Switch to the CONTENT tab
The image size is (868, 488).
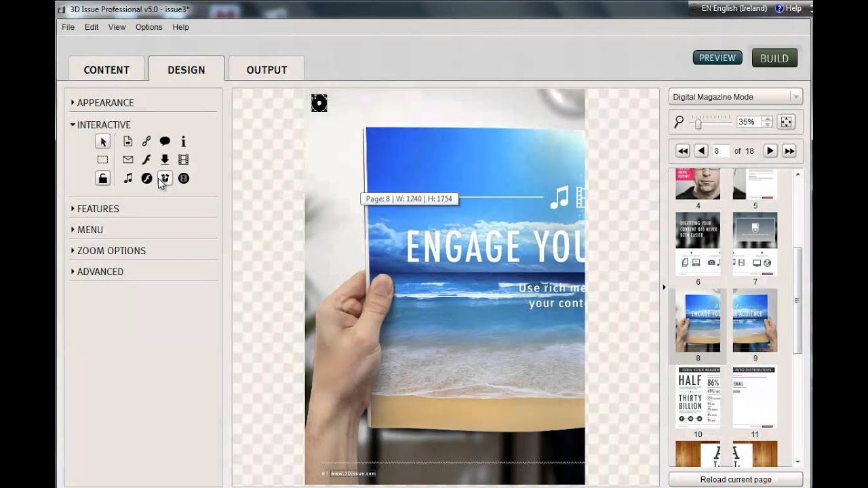[106, 70]
